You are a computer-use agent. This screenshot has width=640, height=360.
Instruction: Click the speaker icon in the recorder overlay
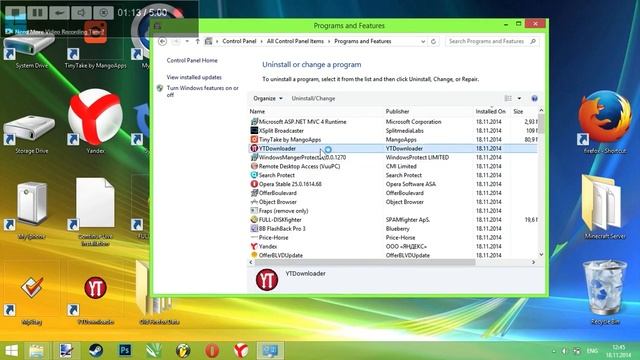click(x=81, y=12)
